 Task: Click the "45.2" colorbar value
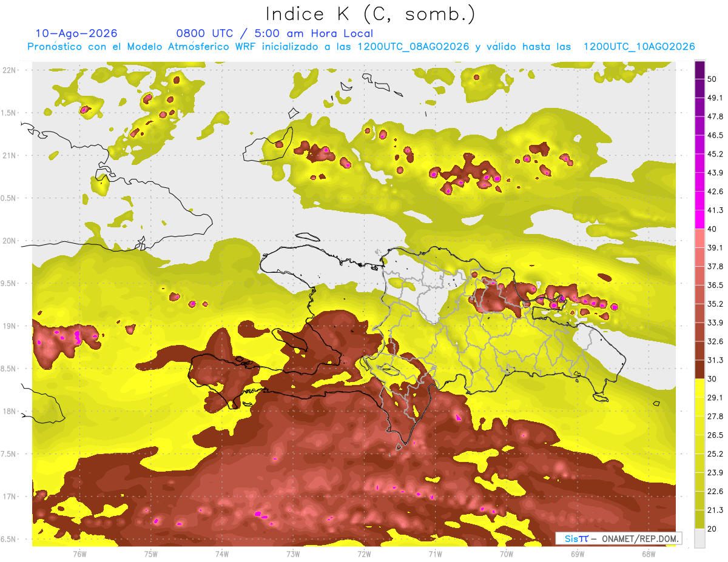tap(715, 154)
